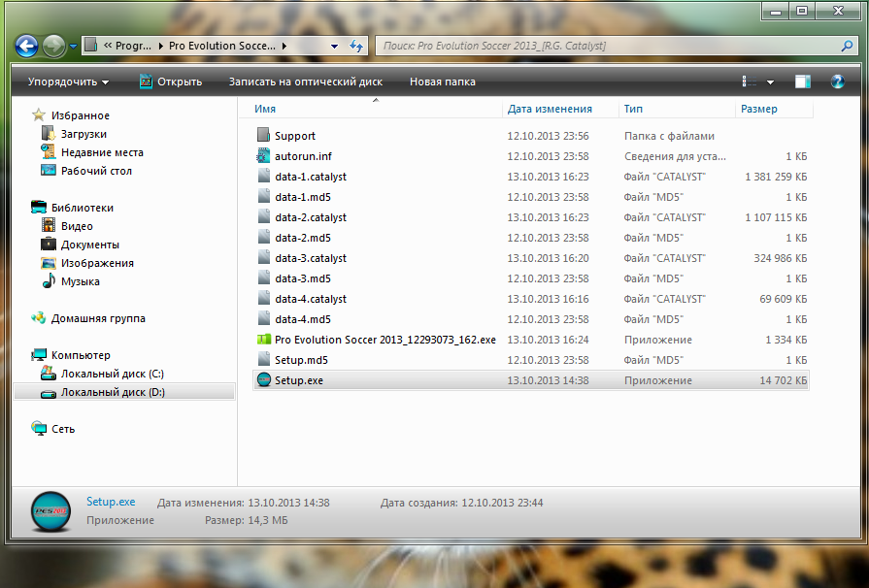Open the view options dropdown arrow
The image size is (869, 588).
pos(770,82)
